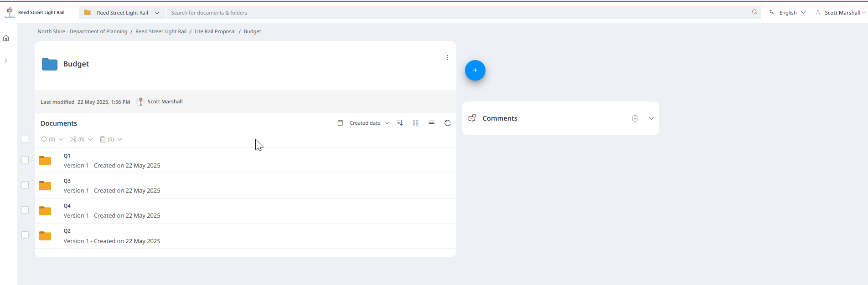This screenshot has width=868, height=285.
Task: Click the home icon in left sidebar
Action: [x=6, y=38]
